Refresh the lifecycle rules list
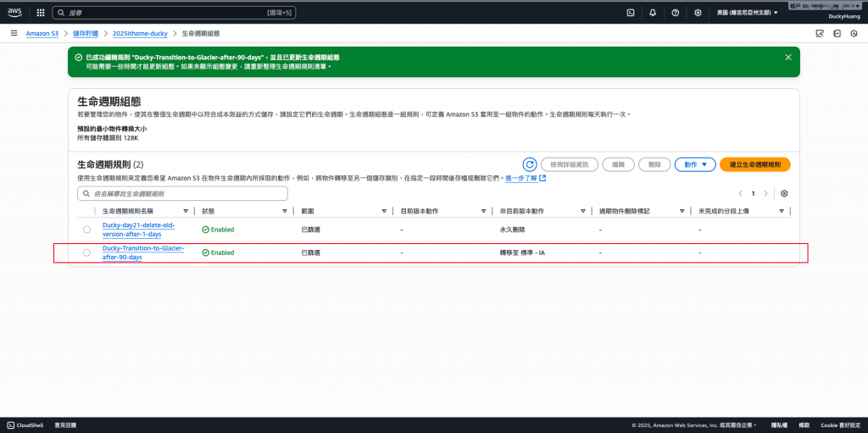Image resolution: width=868 pixels, height=433 pixels. point(530,164)
